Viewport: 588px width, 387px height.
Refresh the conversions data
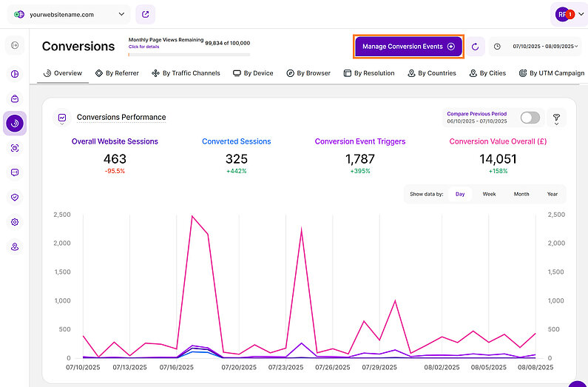pyautogui.click(x=475, y=47)
